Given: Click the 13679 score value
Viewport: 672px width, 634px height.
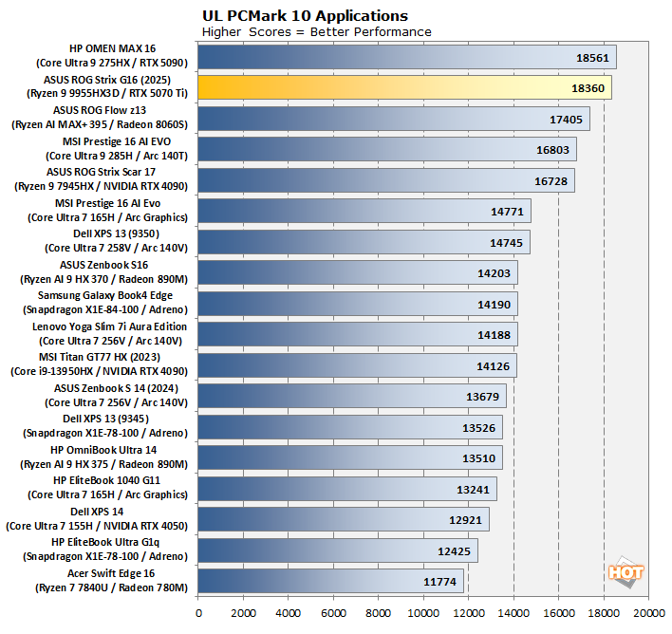Looking at the screenshot, I should click(482, 397).
